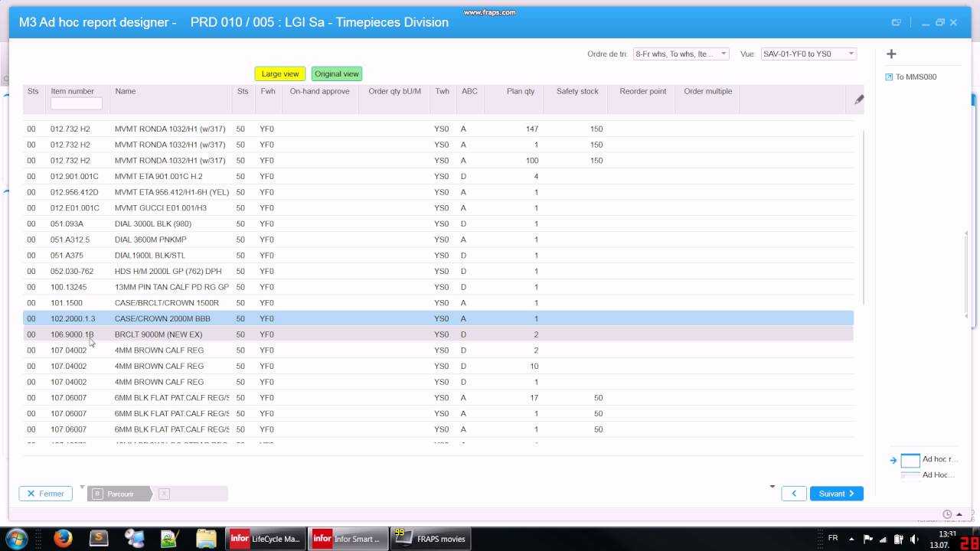The width and height of the screenshot is (980, 551).
Task: Switch to FRAPS movies taskbar window
Action: (431, 539)
